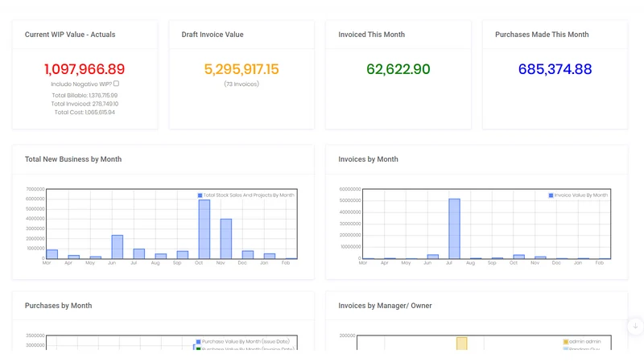Click the October bar in Total New Business chart
This screenshot has height=362, width=644.
point(204,229)
